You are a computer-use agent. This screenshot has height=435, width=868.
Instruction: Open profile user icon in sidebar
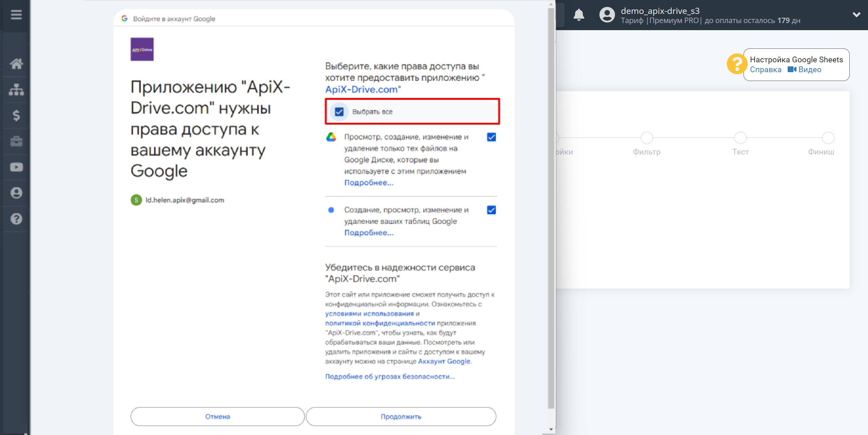tap(16, 193)
